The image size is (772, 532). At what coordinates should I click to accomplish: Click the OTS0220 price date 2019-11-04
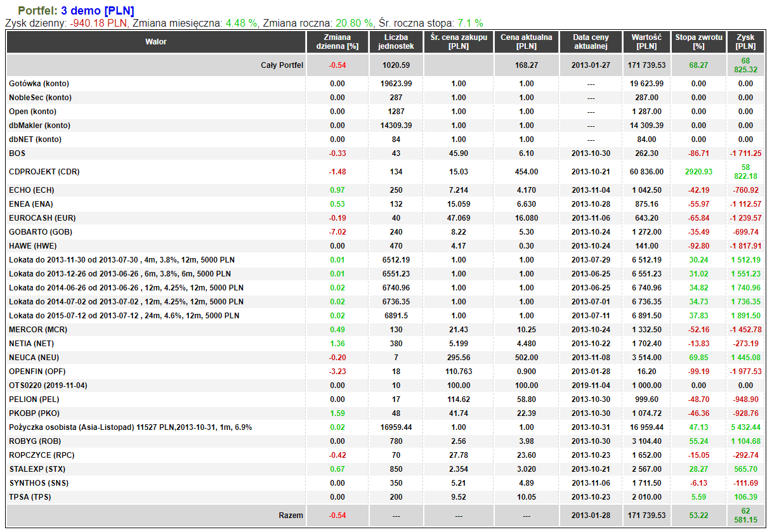591,386
